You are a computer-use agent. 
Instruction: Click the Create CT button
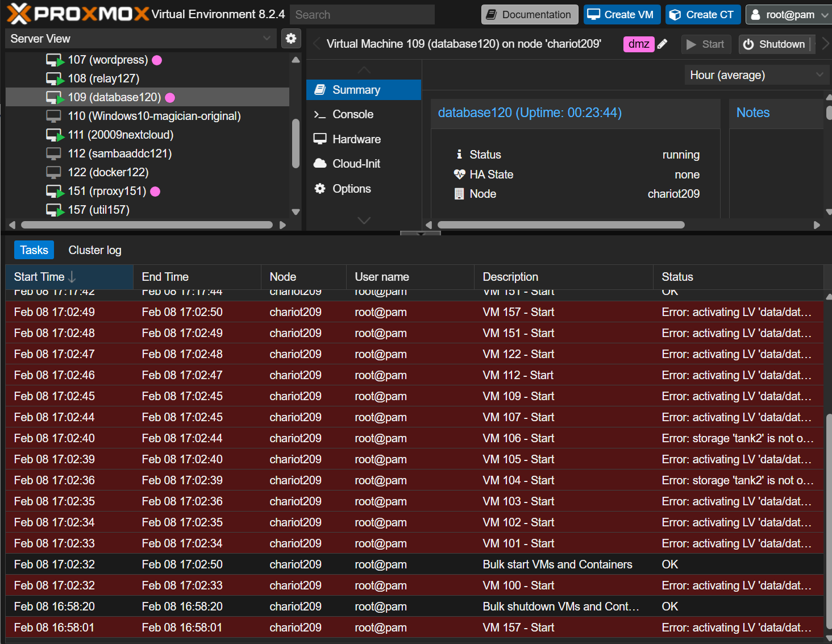pos(703,15)
